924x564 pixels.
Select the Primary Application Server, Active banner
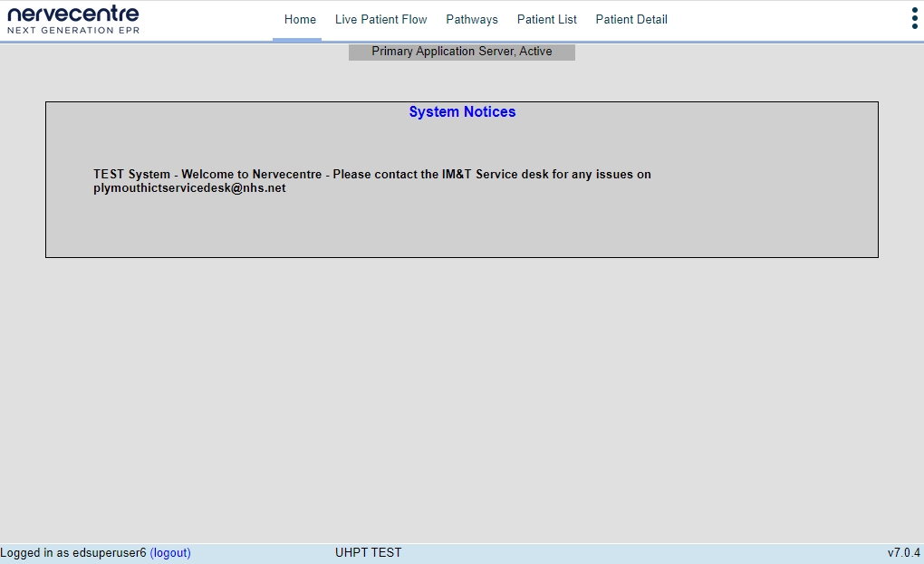461,52
